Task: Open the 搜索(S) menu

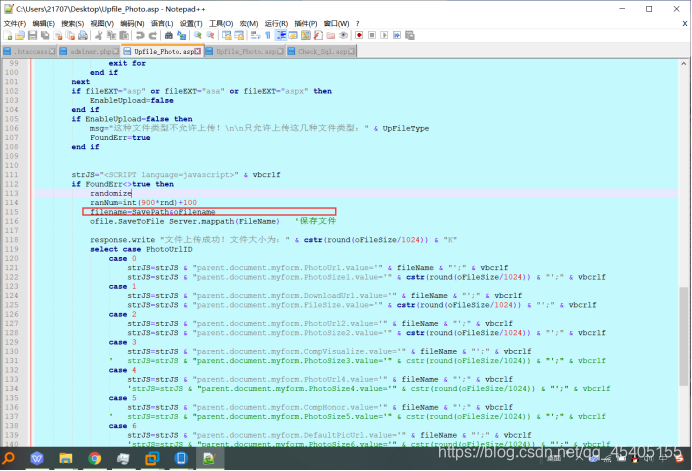Action: 72,23
